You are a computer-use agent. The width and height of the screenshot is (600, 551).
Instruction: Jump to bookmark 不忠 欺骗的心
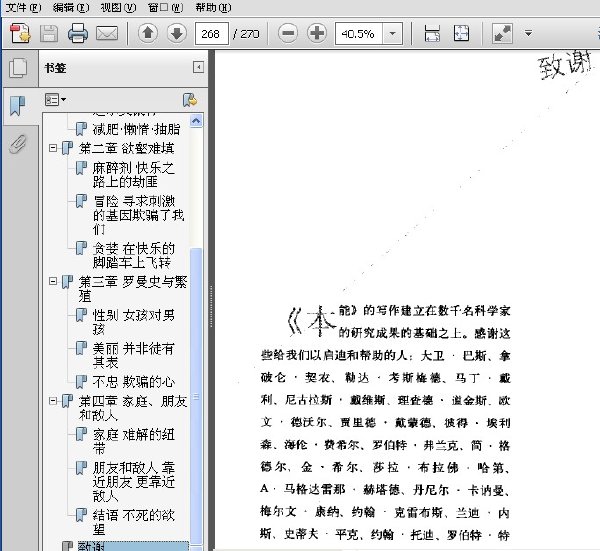pyautogui.click(x=134, y=381)
